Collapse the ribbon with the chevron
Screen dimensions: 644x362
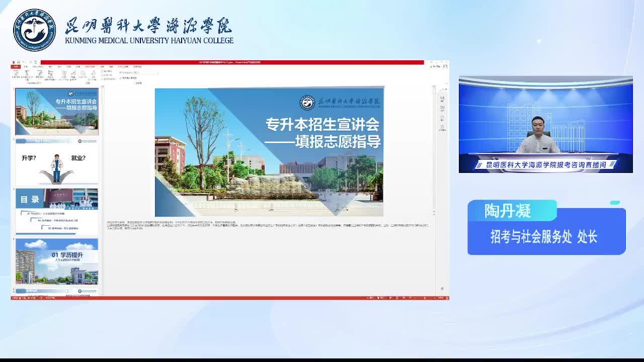(x=447, y=83)
